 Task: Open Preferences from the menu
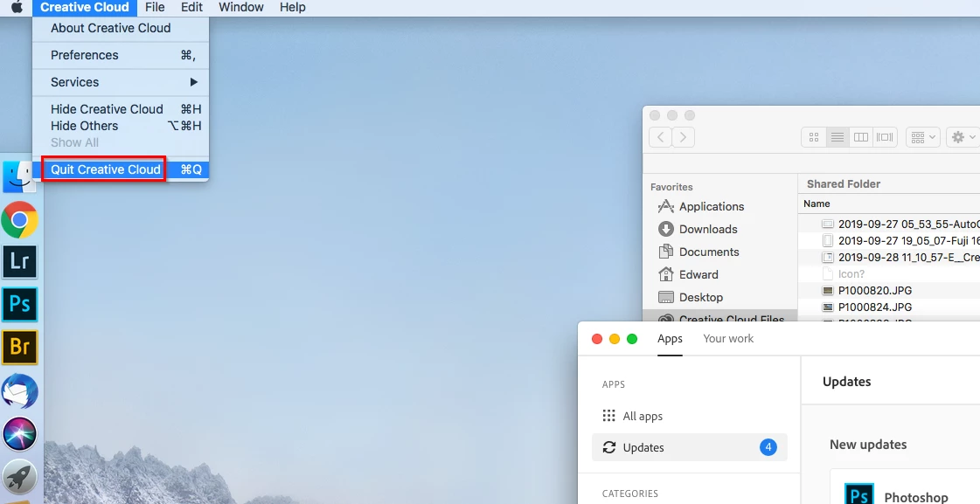121,55
